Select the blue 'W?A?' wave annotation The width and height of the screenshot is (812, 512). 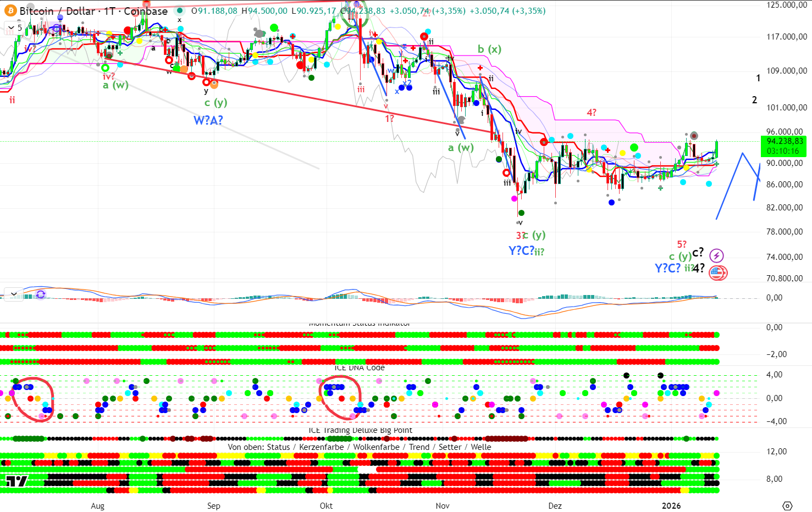pos(208,120)
